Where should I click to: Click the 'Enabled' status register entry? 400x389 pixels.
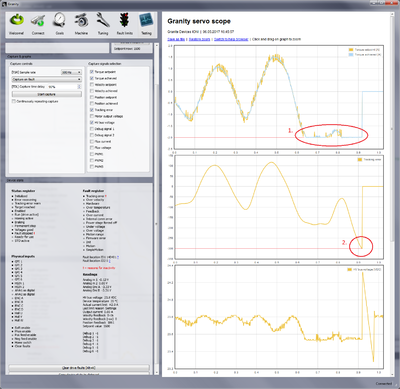click(20, 211)
